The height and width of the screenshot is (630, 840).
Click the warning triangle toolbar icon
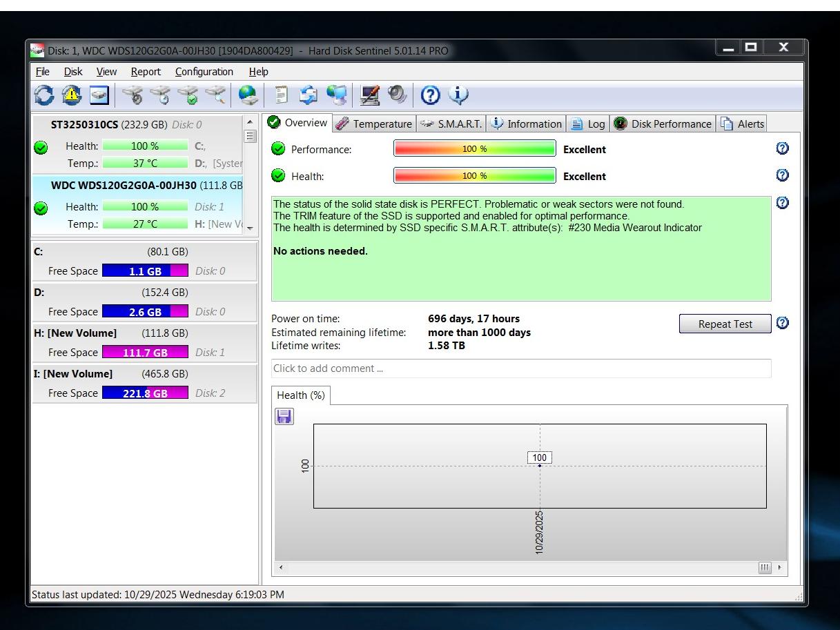[71, 95]
